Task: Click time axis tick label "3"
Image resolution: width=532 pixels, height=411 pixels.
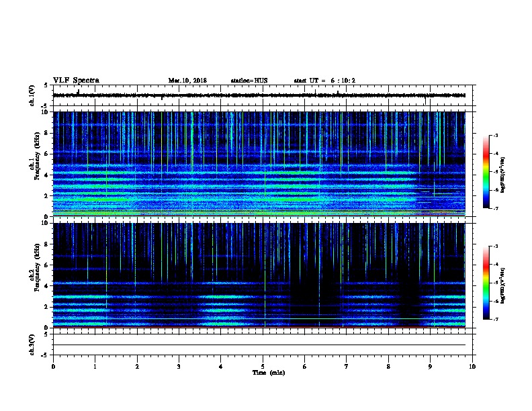Action: 179,367
